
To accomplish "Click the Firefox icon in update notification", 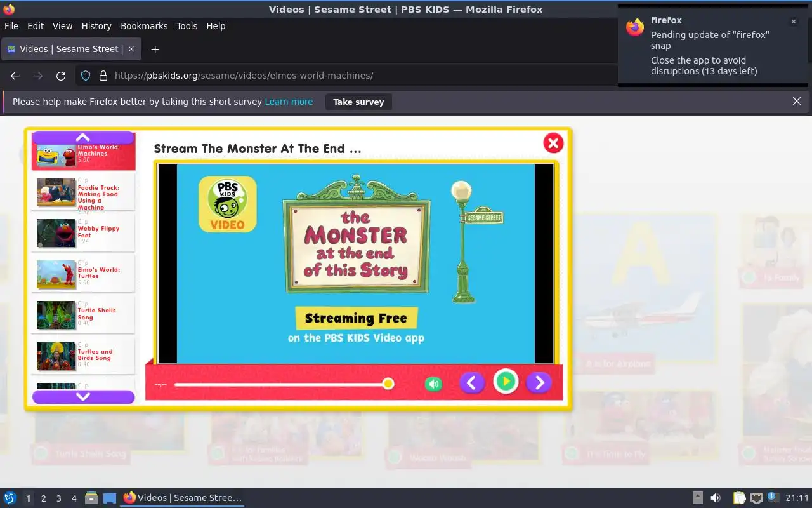I will 635,27.
